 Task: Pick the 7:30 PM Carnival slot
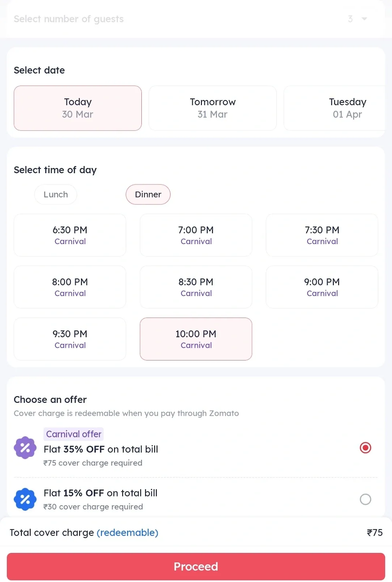(321, 235)
